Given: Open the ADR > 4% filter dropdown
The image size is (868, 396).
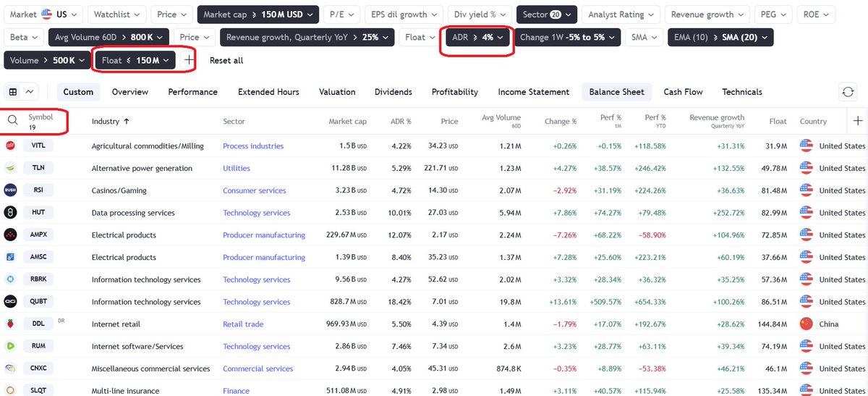Looking at the screenshot, I should [477, 37].
